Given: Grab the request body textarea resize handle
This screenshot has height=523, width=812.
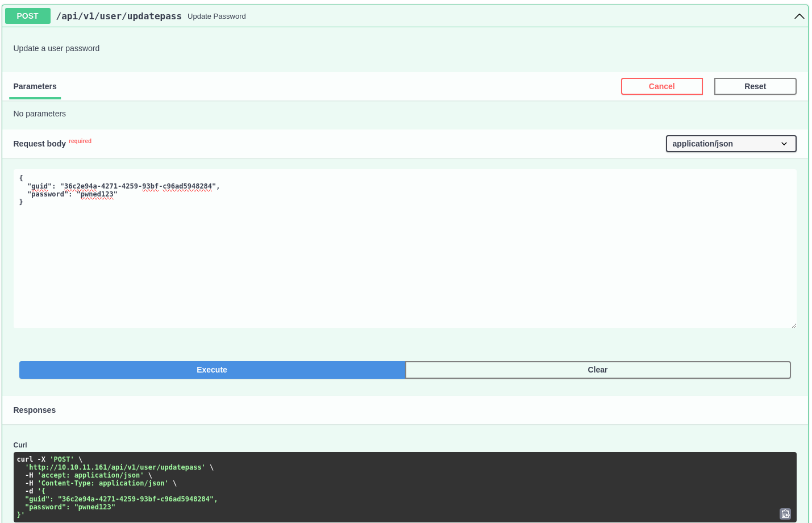Looking at the screenshot, I should click(793, 325).
